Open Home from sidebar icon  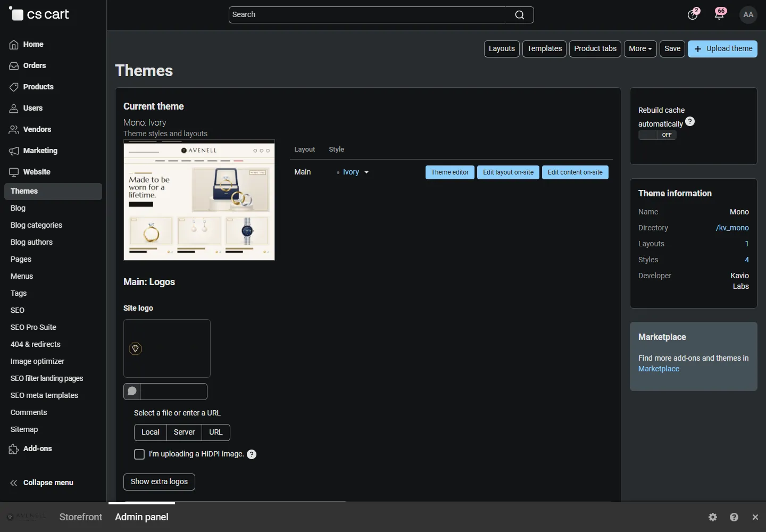coord(14,45)
